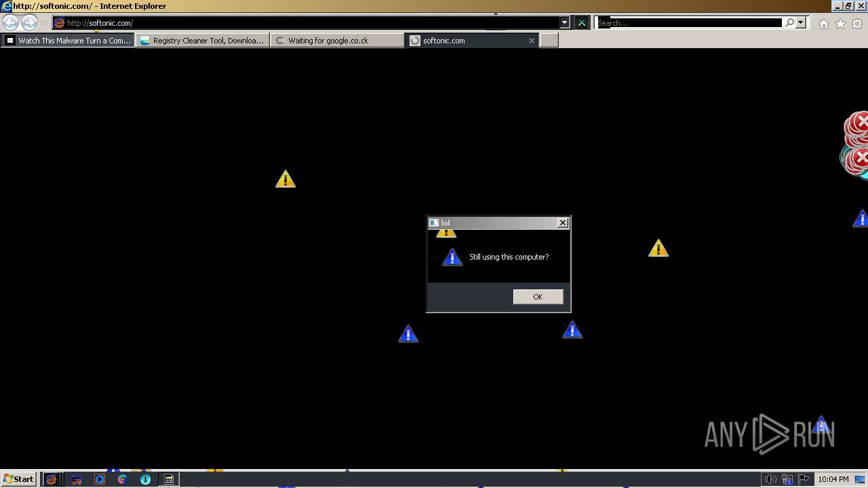Open the recent pages dropdown next to forward
This screenshot has height=488, width=868.
point(44,23)
